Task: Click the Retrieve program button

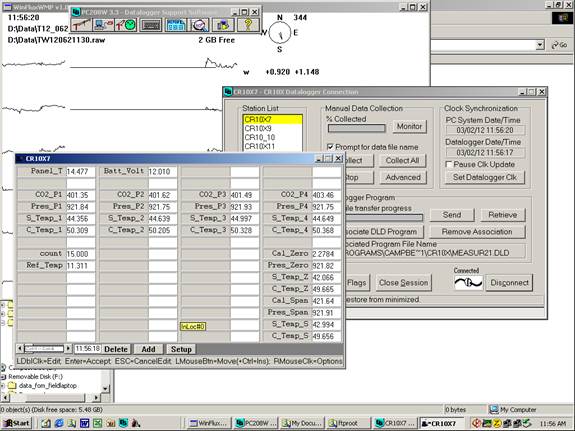Action: click(x=502, y=215)
